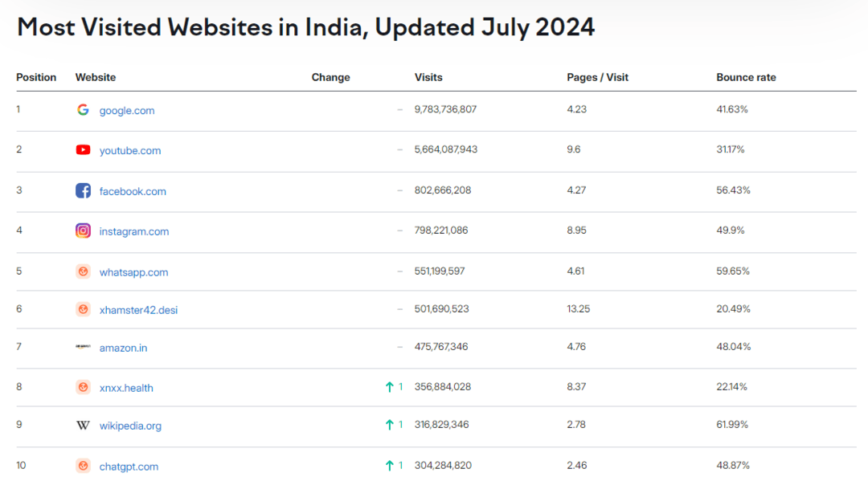Click the Wikipedia W icon
Image resolution: width=868 pixels, height=477 pixels.
click(83, 426)
